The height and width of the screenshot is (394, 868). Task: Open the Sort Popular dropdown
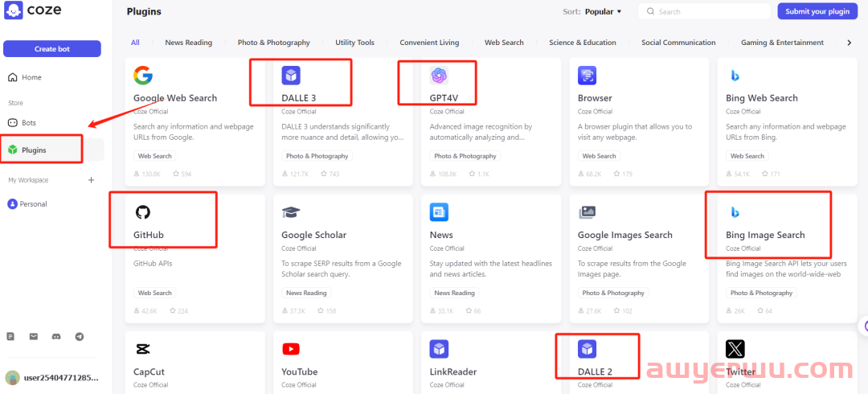[603, 11]
